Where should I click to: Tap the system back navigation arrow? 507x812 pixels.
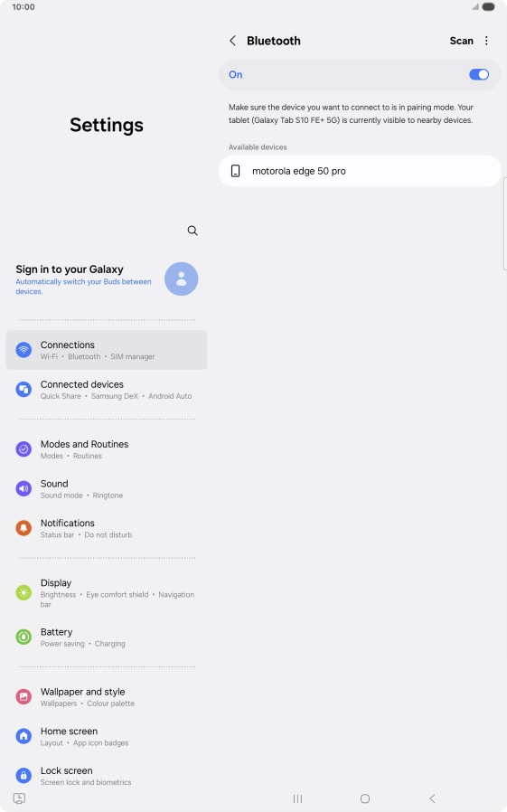(x=433, y=798)
